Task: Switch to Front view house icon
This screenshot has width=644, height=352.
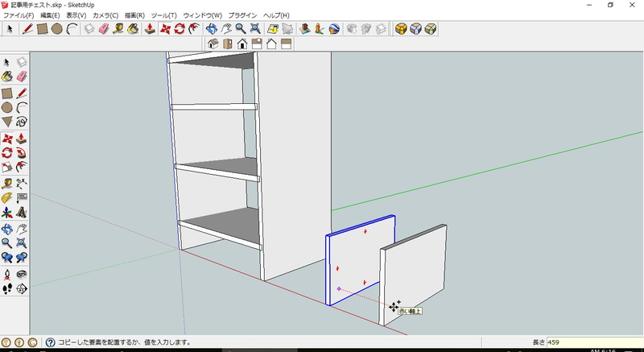Action: 242,44
